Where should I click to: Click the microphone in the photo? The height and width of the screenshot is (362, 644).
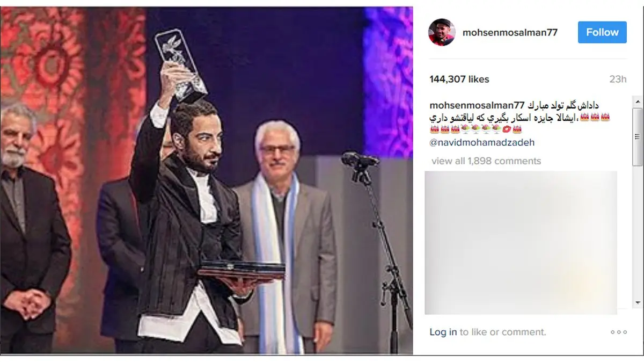coord(359,160)
